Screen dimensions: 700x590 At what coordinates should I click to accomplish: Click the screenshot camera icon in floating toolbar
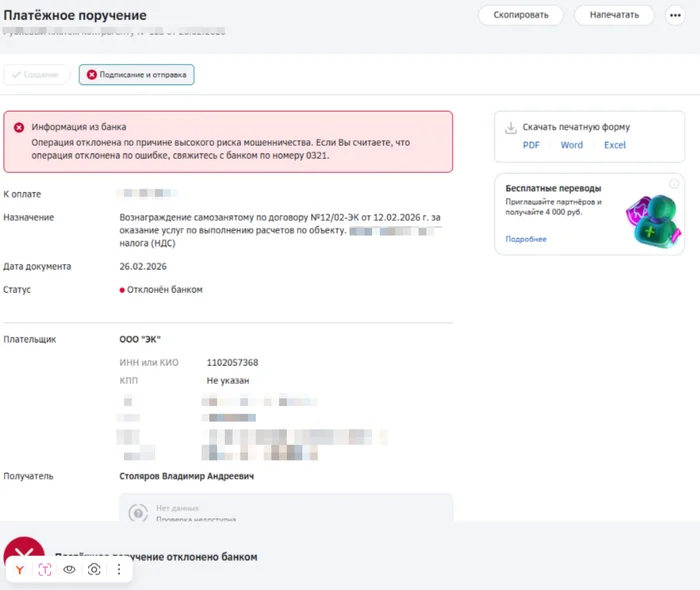tap(94, 569)
